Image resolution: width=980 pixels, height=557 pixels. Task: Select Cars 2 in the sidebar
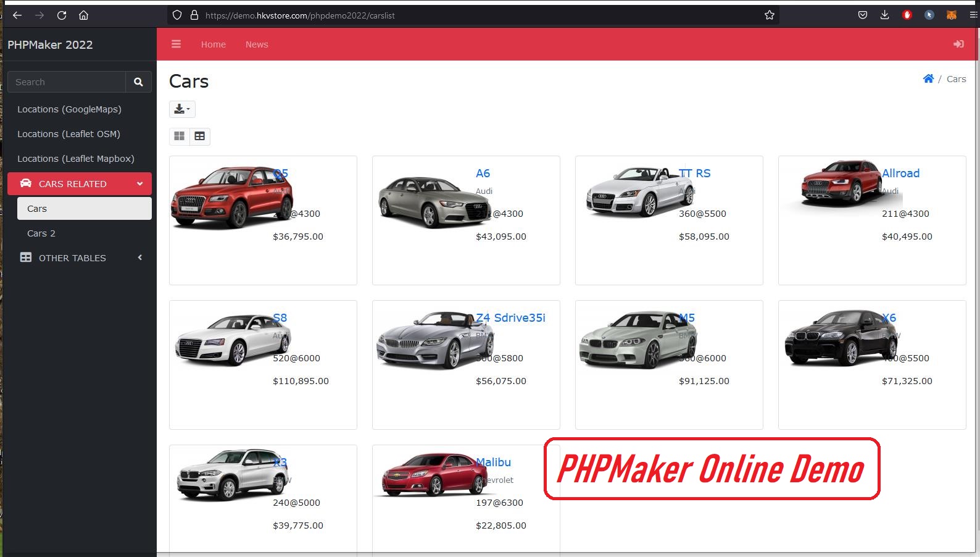[85, 233]
